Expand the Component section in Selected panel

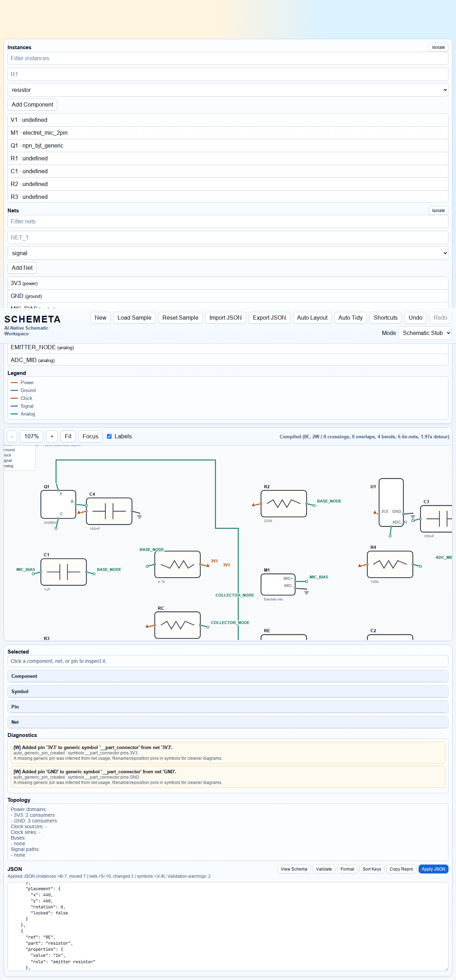(x=228, y=676)
